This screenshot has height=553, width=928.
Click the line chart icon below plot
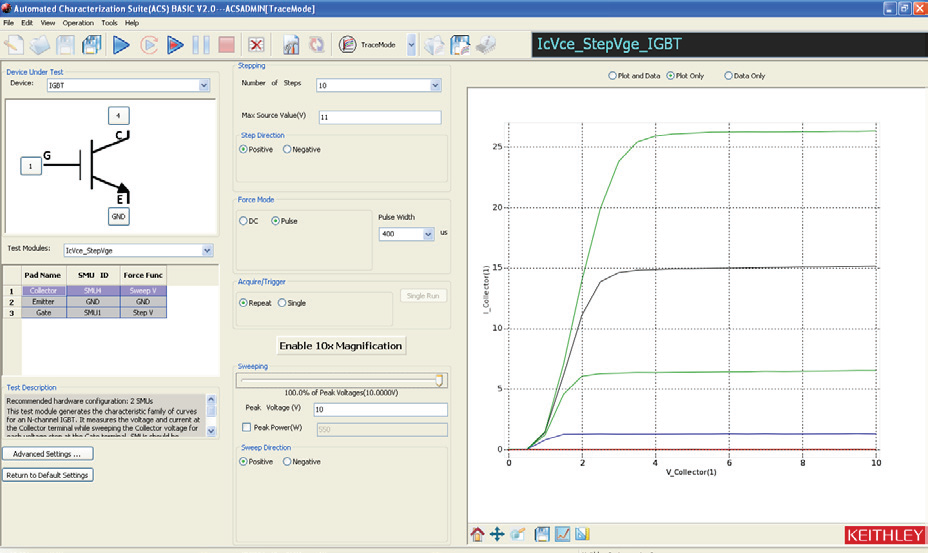click(562, 534)
